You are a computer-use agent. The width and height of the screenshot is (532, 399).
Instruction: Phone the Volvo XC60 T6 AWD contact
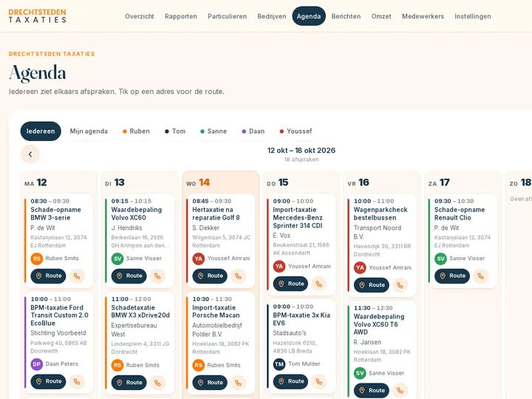coord(400,391)
